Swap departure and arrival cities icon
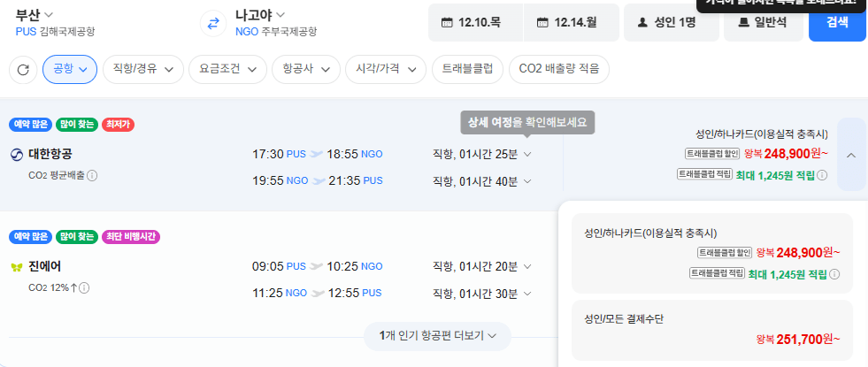 [x=213, y=23]
